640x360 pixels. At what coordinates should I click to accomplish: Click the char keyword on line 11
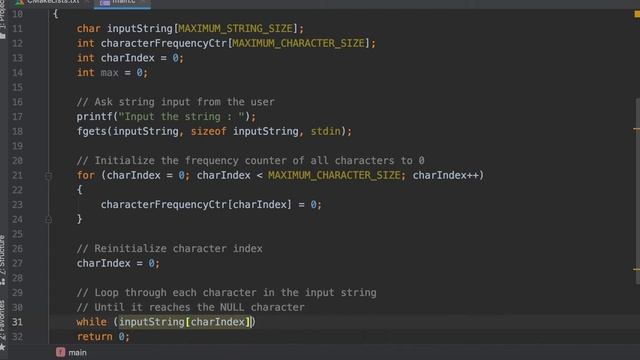89,29
